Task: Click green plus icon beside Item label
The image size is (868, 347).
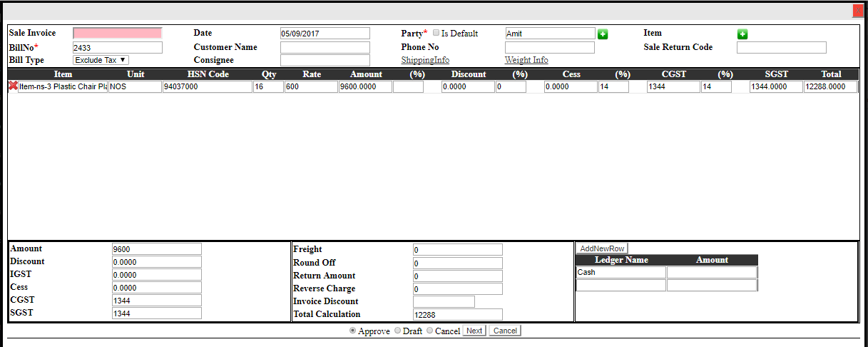Action: click(x=742, y=34)
